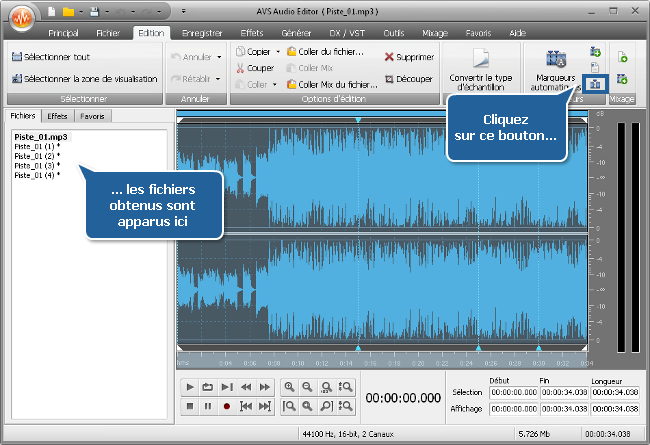
Task: Click Sélectionner la zone de visualisation
Action: pos(85,78)
